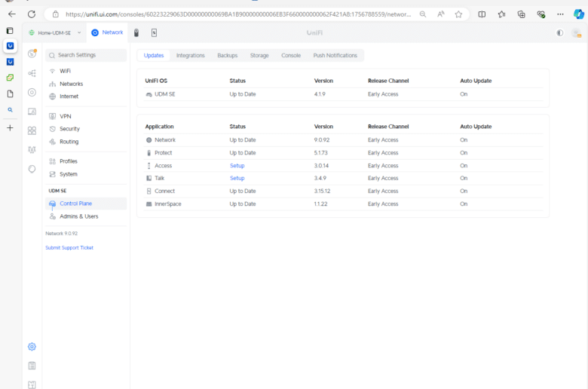
Task: Click Auto Update On for Network row
Action: pos(464,140)
